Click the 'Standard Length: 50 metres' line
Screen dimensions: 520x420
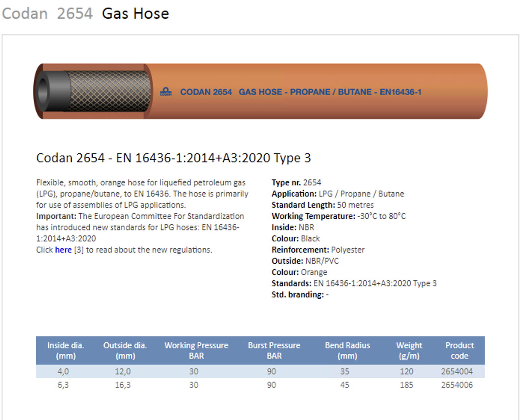tap(322, 205)
